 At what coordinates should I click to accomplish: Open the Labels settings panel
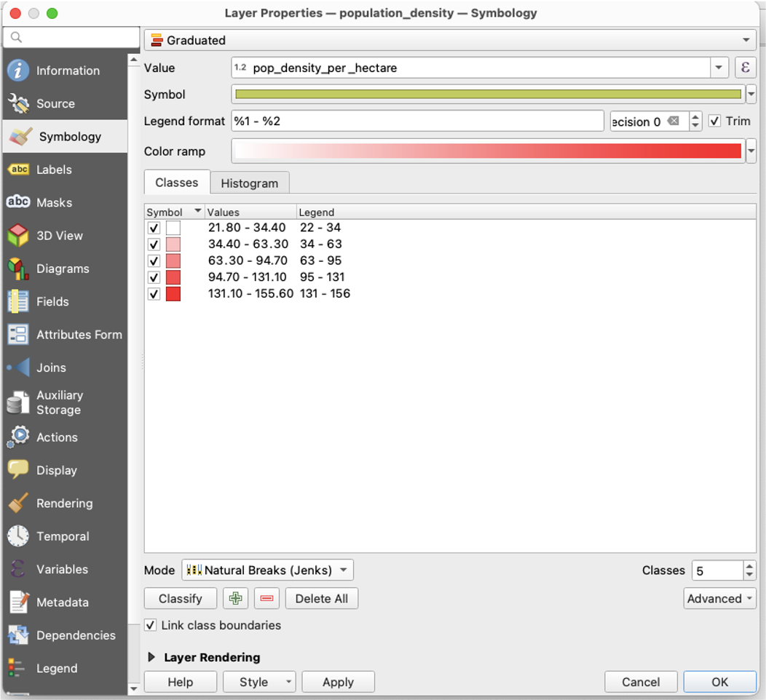point(55,169)
